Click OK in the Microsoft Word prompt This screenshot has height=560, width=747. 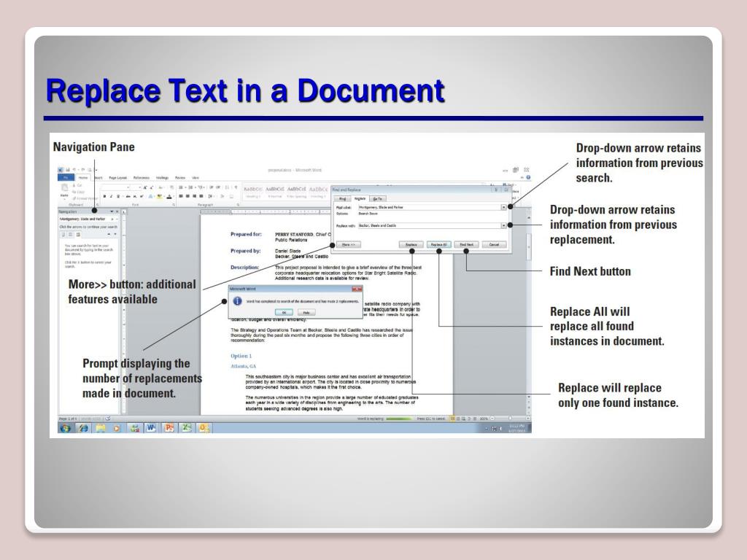(x=284, y=312)
